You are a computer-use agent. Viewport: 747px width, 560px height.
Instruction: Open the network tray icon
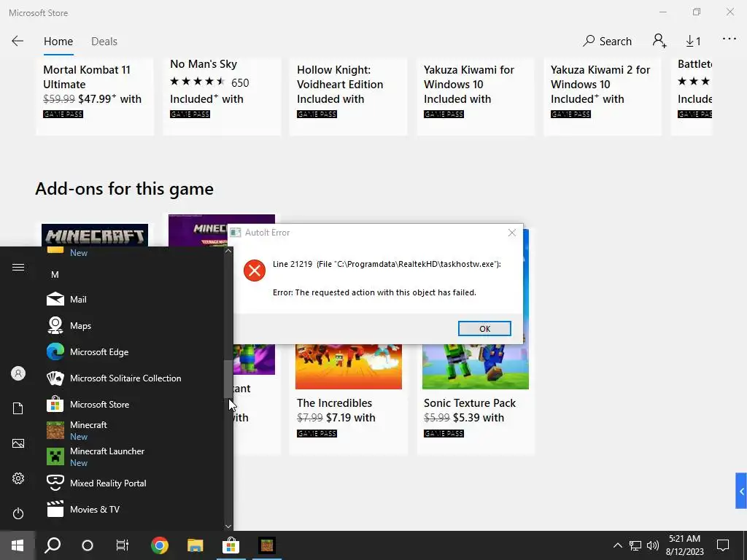tap(635, 545)
